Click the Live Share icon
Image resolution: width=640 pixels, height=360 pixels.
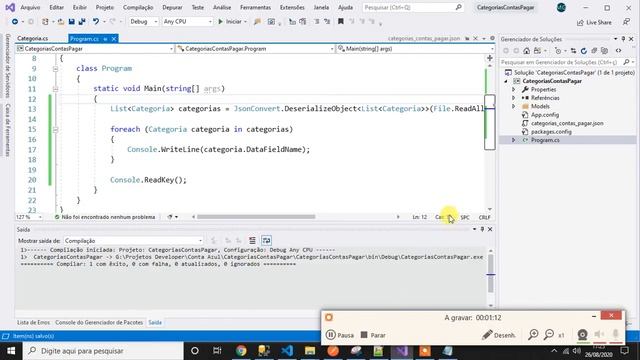pyautogui.click(x=594, y=22)
